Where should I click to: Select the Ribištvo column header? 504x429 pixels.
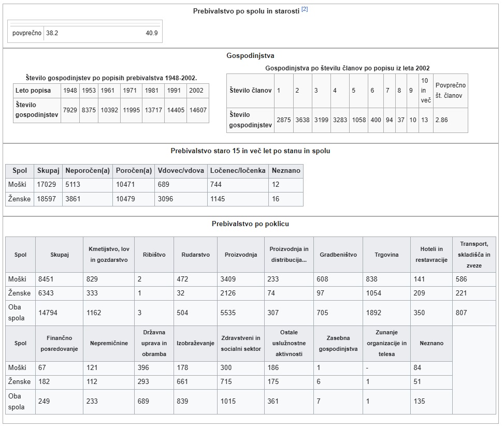click(154, 255)
